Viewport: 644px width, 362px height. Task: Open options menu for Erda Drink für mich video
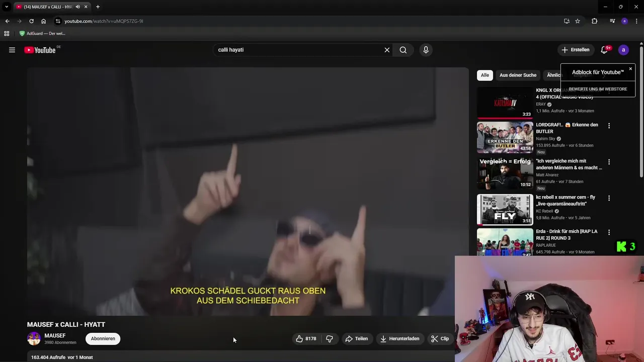pos(609,232)
